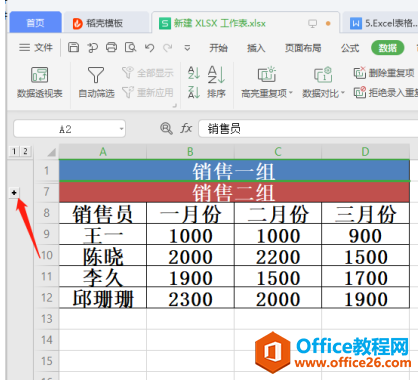Open print preview icon
This screenshot has height=380, width=418.
(130, 48)
